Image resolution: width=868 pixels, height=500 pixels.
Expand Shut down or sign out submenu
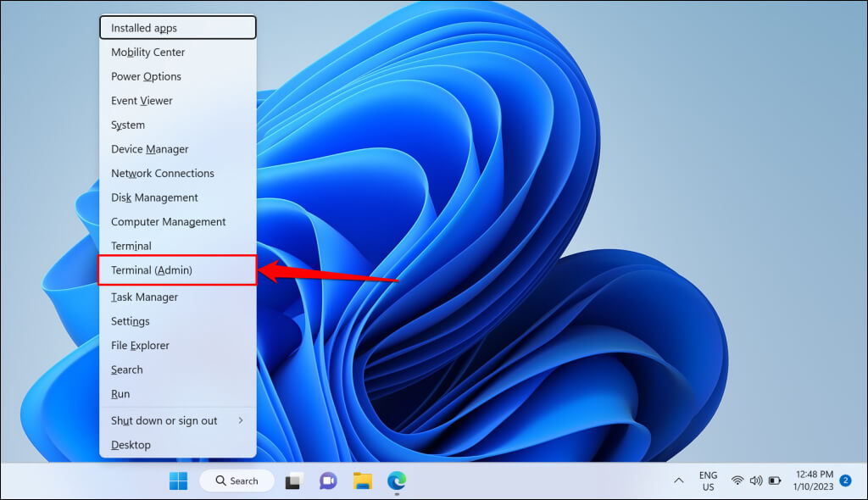[x=178, y=421]
